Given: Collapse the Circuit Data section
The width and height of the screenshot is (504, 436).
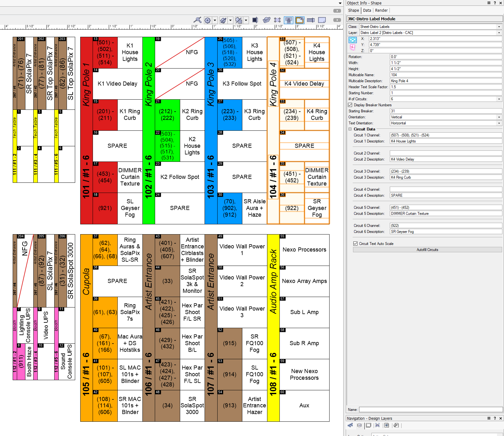Looking at the screenshot, I should [350, 129].
